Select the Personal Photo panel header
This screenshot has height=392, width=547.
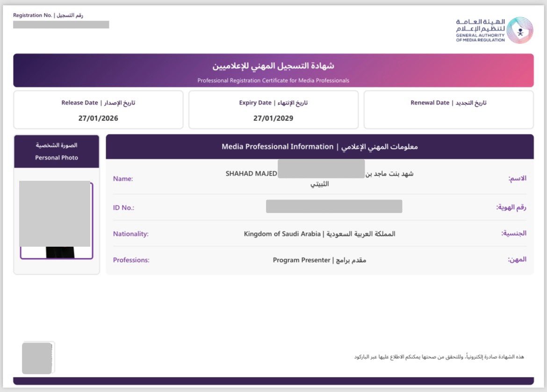pyautogui.click(x=56, y=151)
